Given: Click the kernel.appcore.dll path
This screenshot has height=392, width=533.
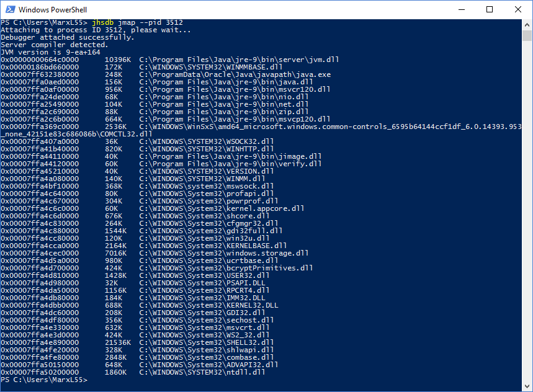Looking at the screenshot, I should 222,209.
